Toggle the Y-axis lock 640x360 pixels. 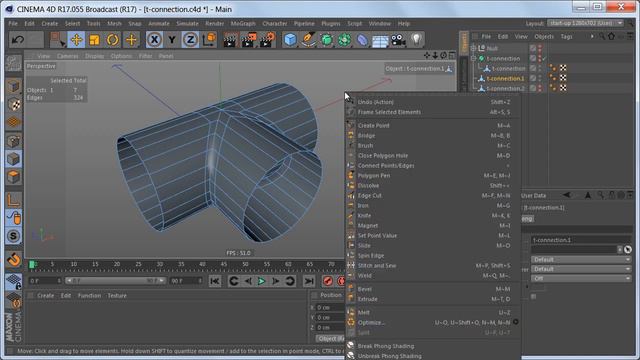point(172,40)
